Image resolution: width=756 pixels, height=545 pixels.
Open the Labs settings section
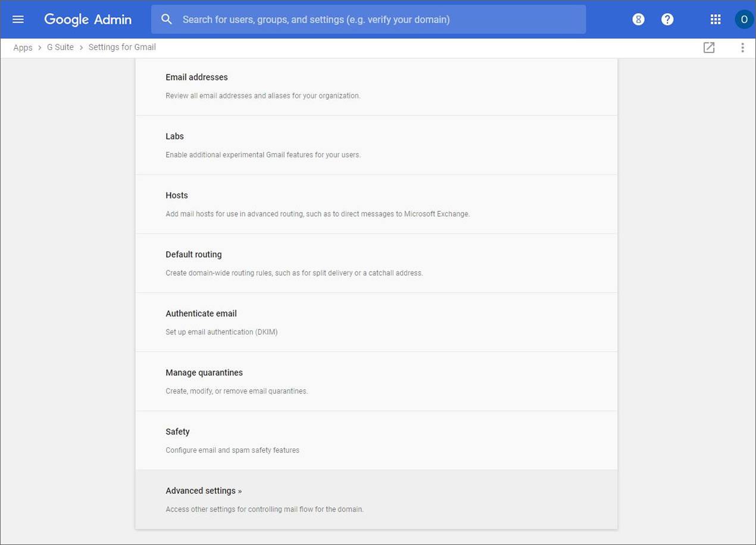174,136
